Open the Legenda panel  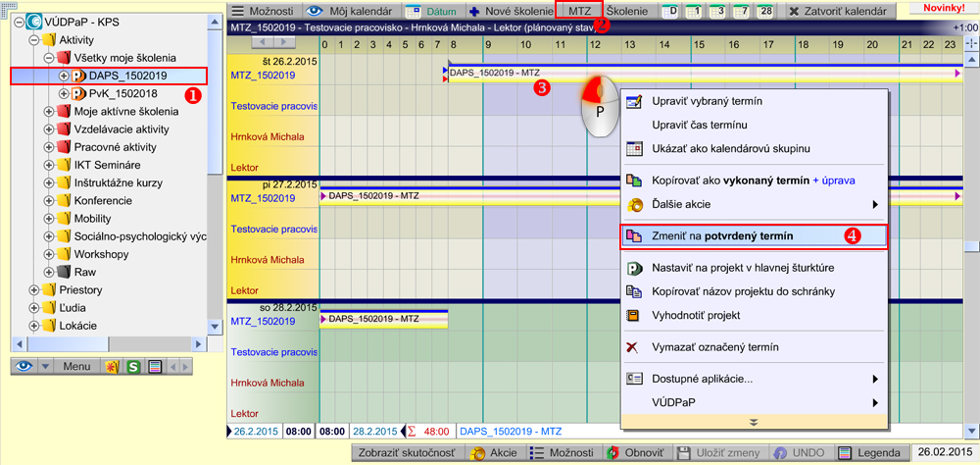[869, 453]
